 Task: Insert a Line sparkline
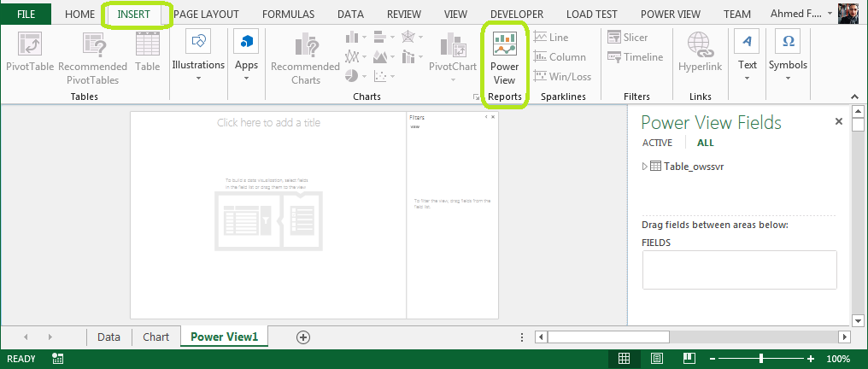click(x=551, y=37)
